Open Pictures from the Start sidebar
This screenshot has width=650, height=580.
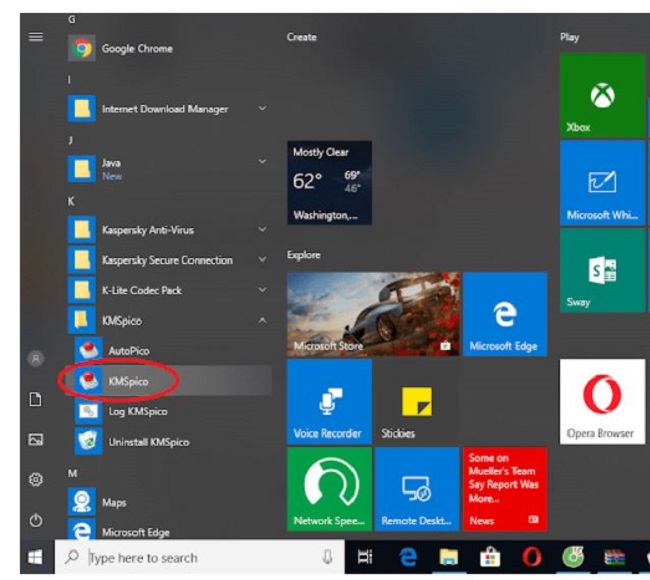pyautogui.click(x=36, y=439)
